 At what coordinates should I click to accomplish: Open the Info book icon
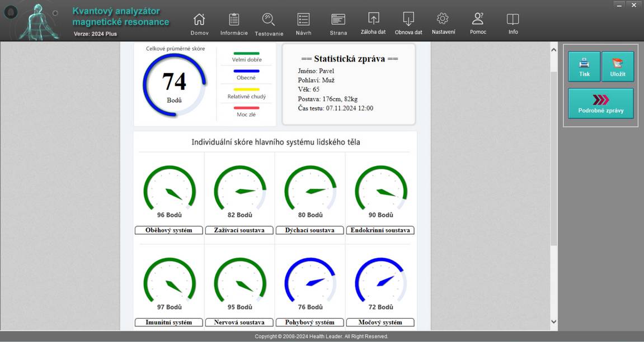point(513,19)
